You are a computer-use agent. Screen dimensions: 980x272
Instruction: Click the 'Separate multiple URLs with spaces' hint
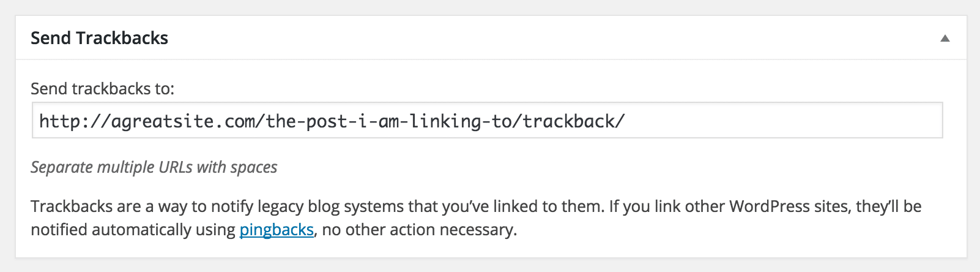[x=154, y=167]
